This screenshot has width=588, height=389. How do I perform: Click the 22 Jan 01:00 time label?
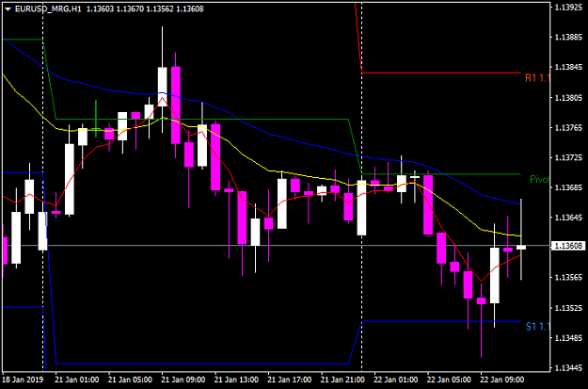point(396,380)
